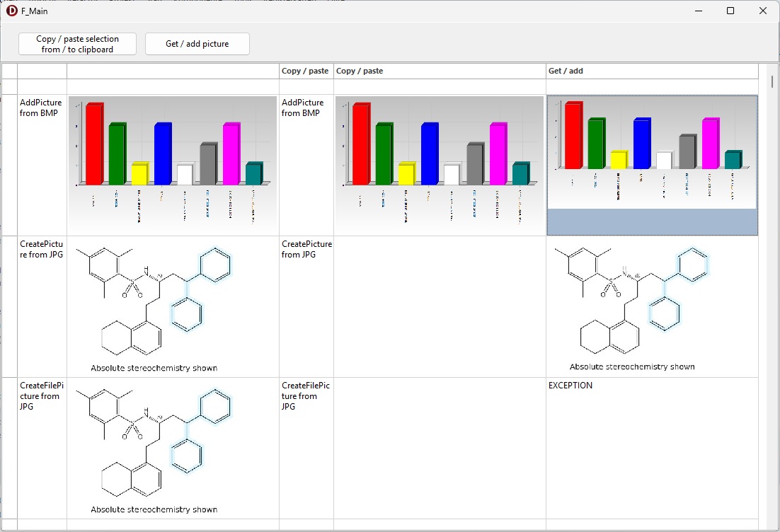Click the red bar in the first chart
Viewport: 780px width, 532px height.
click(x=93, y=145)
